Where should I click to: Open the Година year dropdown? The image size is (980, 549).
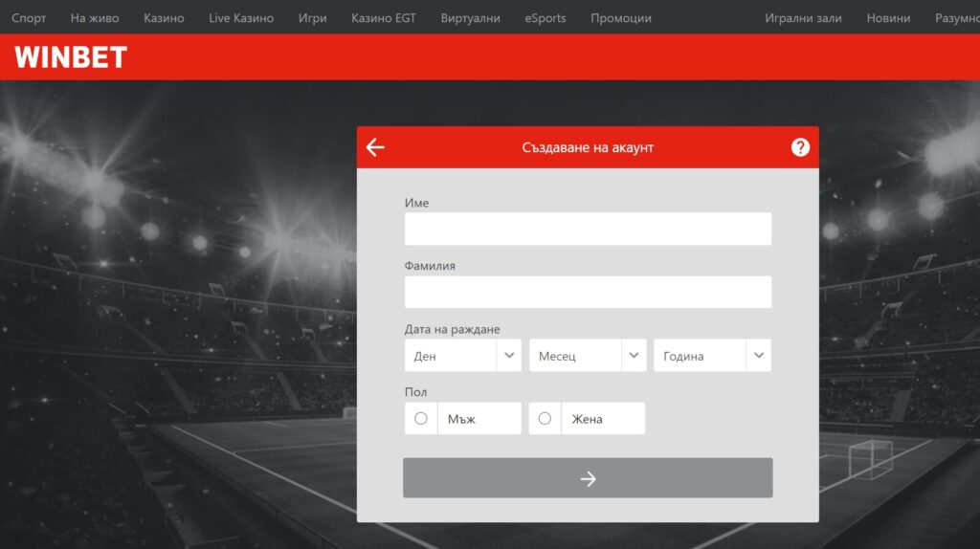(711, 356)
